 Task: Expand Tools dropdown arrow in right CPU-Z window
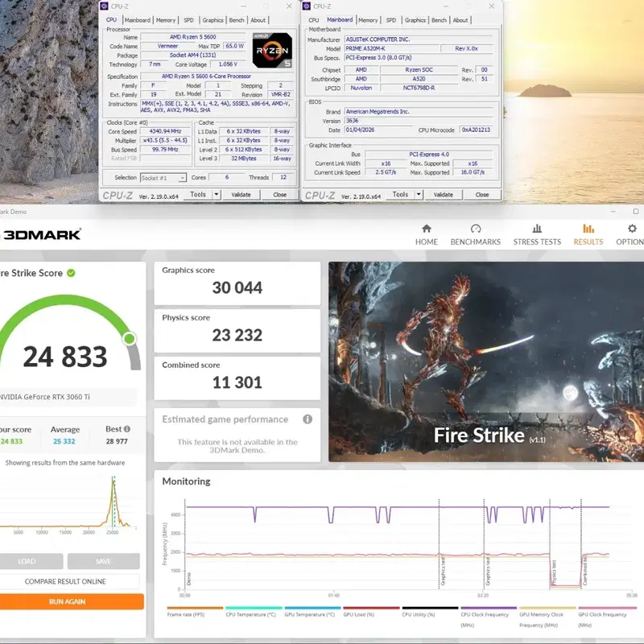[x=419, y=194]
